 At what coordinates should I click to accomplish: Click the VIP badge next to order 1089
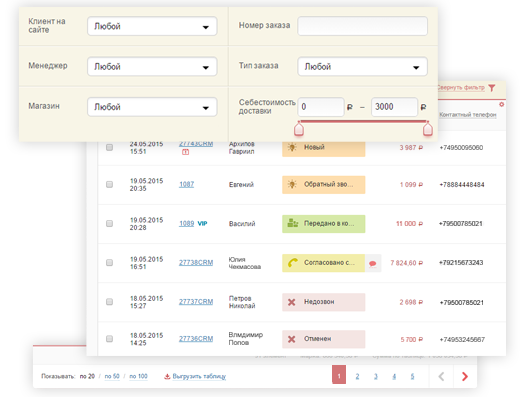[x=203, y=224]
